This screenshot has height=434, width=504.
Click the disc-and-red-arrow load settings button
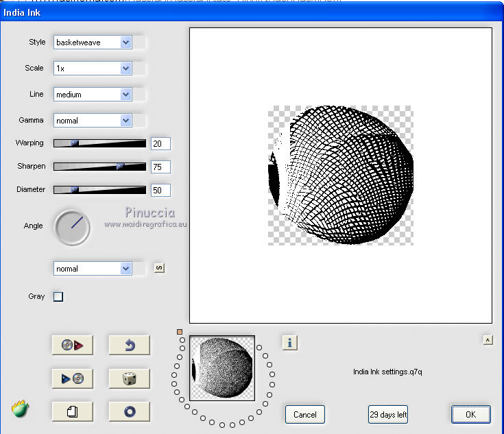(x=73, y=346)
